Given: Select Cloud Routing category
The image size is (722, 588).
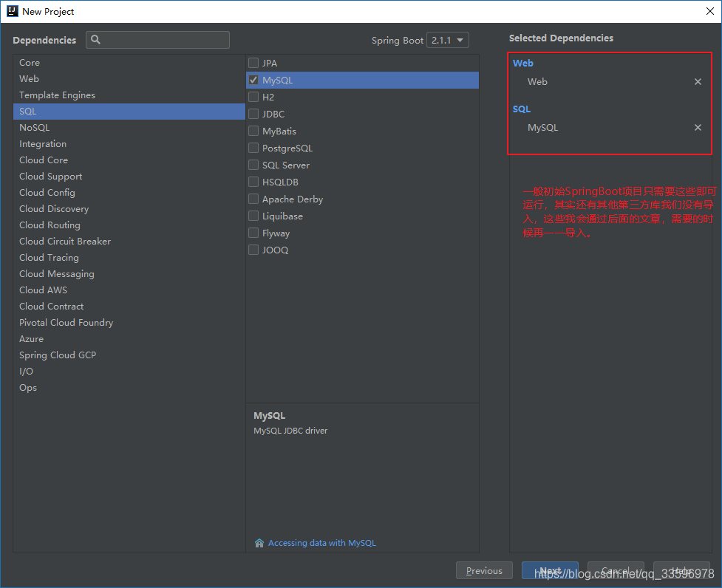Looking at the screenshot, I should 129,225.
